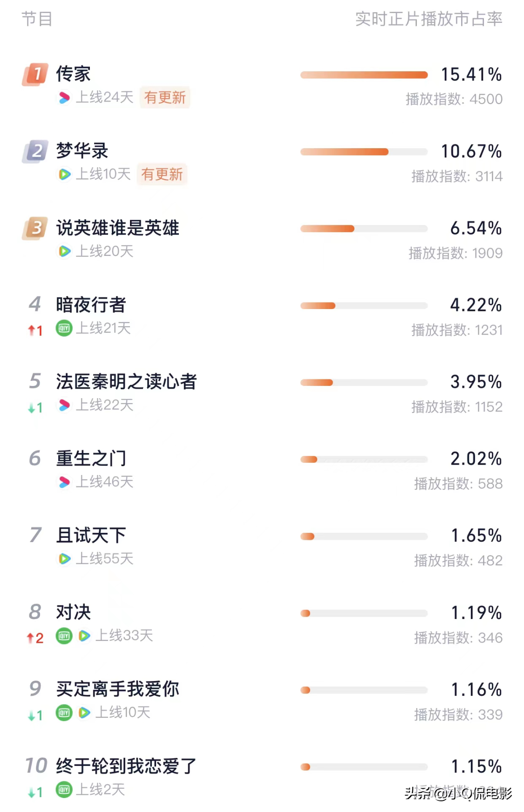Viewport: 524px width, 812px height.
Task: Click Tencent Video icon under 梦华录
Action: click(64, 174)
